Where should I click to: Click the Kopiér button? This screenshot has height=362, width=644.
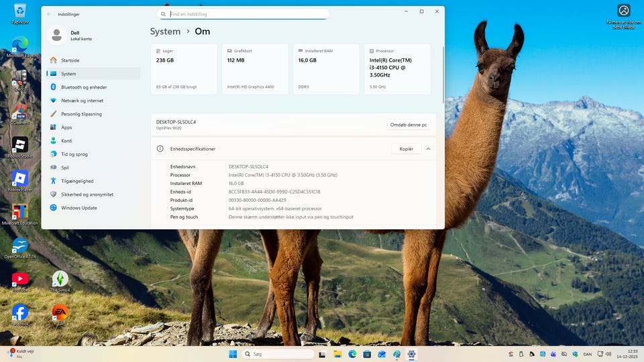pyautogui.click(x=406, y=149)
